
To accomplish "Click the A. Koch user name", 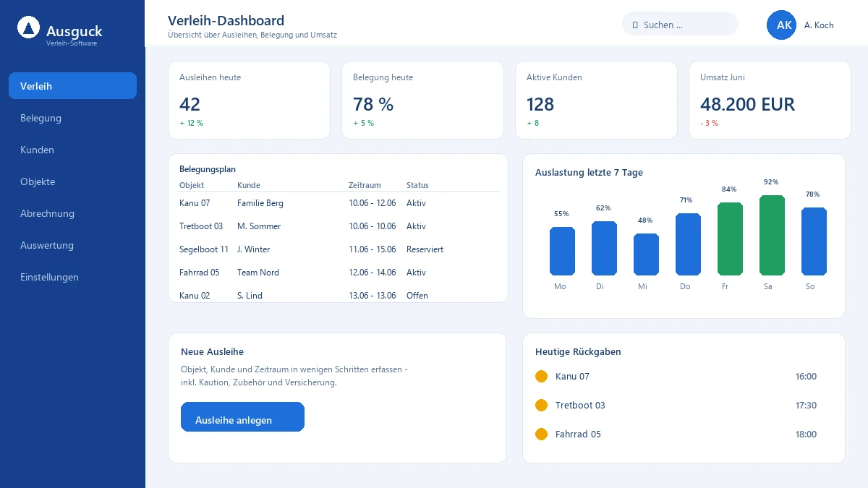I will (x=819, y=25).
